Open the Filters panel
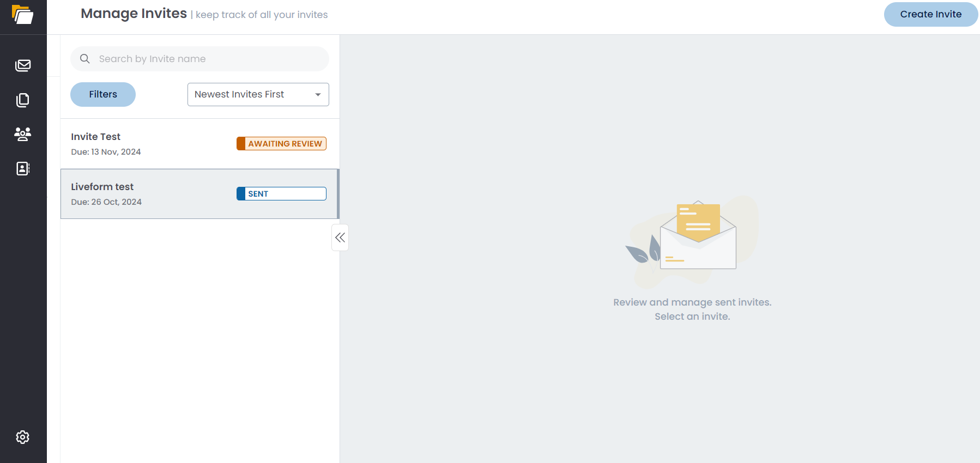Image resolution: width=980 pixels, height=463 pixels. (x=103, y=94)
